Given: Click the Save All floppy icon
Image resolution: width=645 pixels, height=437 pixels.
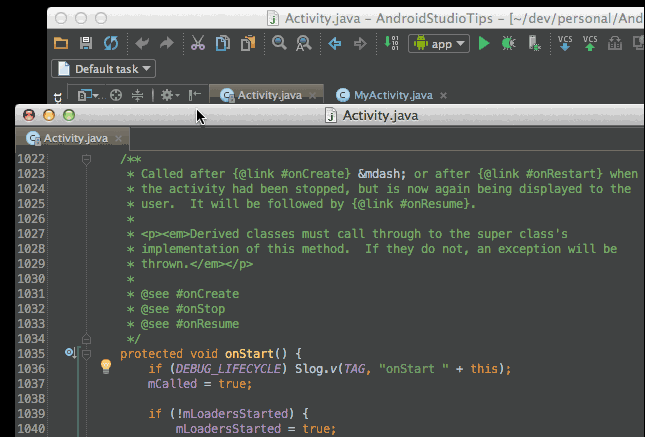Looking at the screenshot, I should point(86,43).
